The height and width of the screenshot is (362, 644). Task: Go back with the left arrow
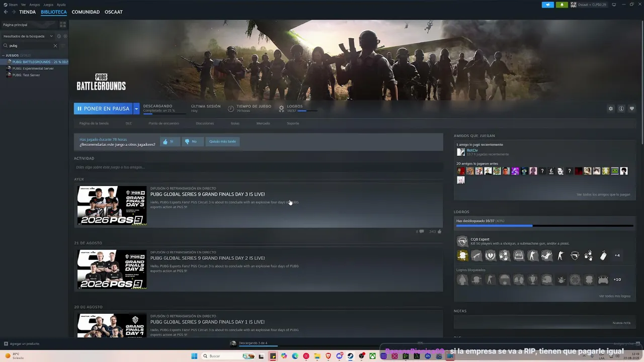[x=6, y=12]
